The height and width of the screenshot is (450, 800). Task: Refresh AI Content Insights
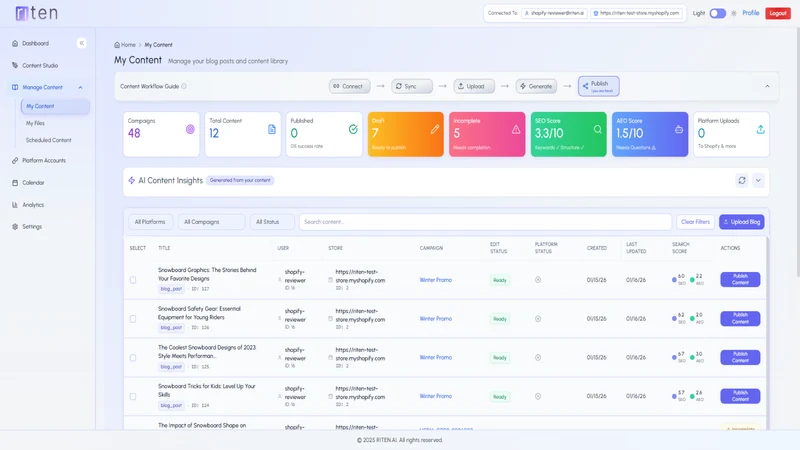coord(742,180)
